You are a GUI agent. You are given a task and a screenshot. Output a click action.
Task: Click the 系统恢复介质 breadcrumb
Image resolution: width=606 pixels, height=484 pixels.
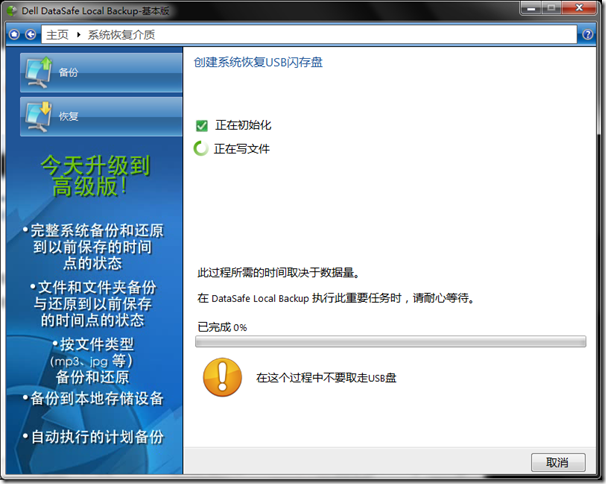(121, 35)
